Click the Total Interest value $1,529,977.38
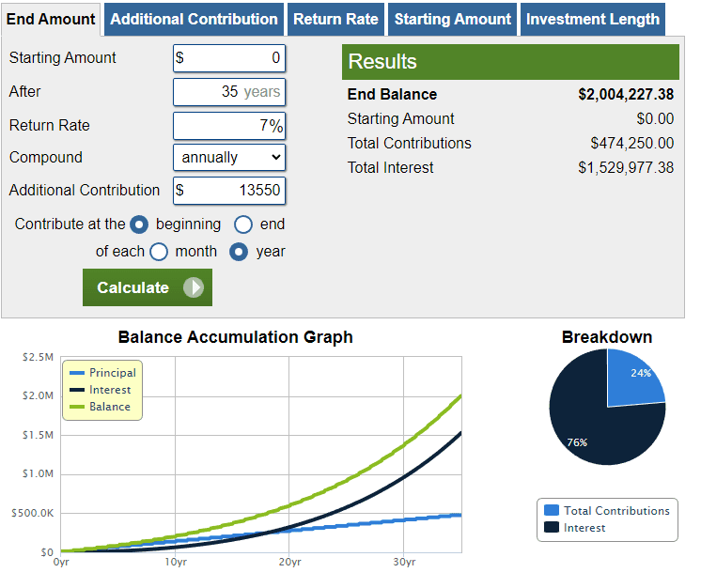 click(626, 168)
